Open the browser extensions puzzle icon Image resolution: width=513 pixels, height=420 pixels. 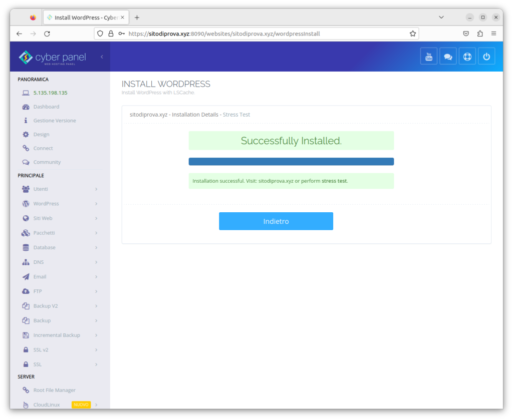(x=480, y=34)
